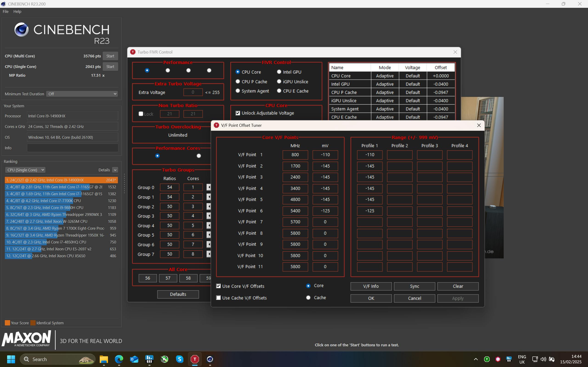Screen dimensions: 588x367
Task: Click green ThrottleStop tray icon
Action: 487,359
